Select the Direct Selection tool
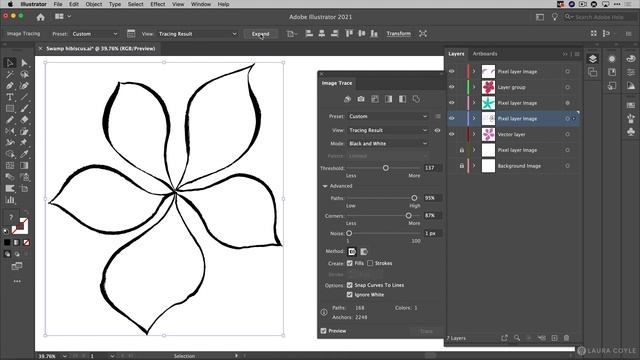The image size is (640, 360). point(24,62)
